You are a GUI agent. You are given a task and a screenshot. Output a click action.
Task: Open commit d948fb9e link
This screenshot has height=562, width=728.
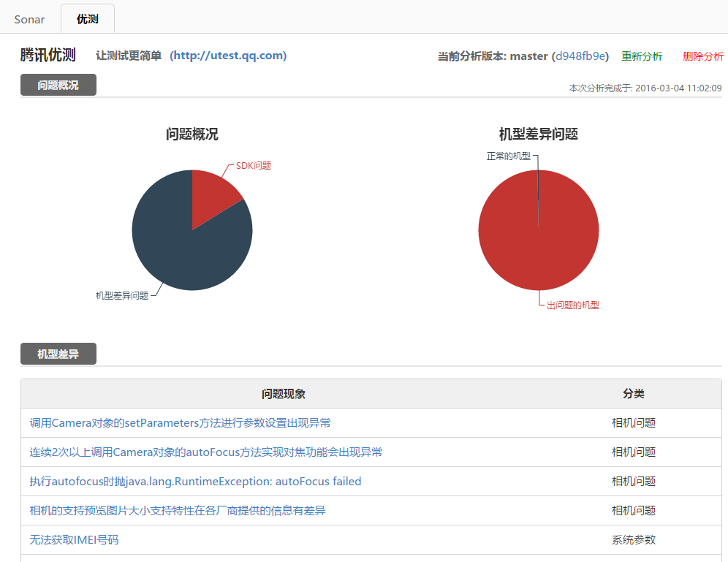click(x=580, y=56)
